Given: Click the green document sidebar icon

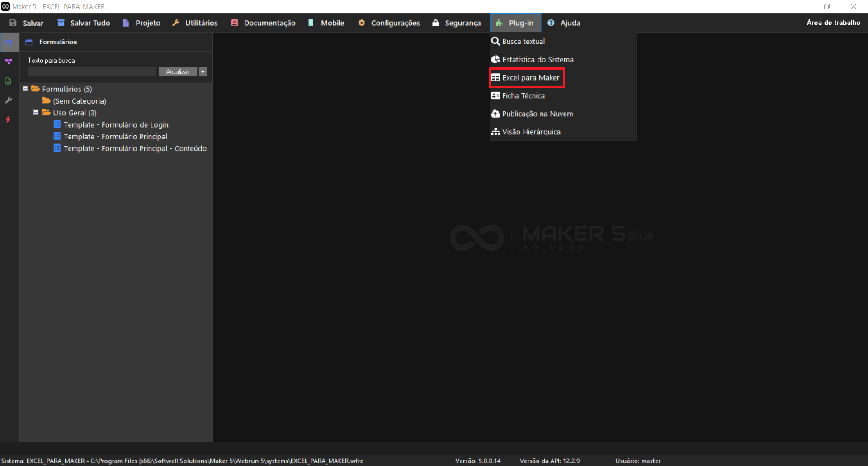Looking at the screenshot, I should (x=8, y=81).
